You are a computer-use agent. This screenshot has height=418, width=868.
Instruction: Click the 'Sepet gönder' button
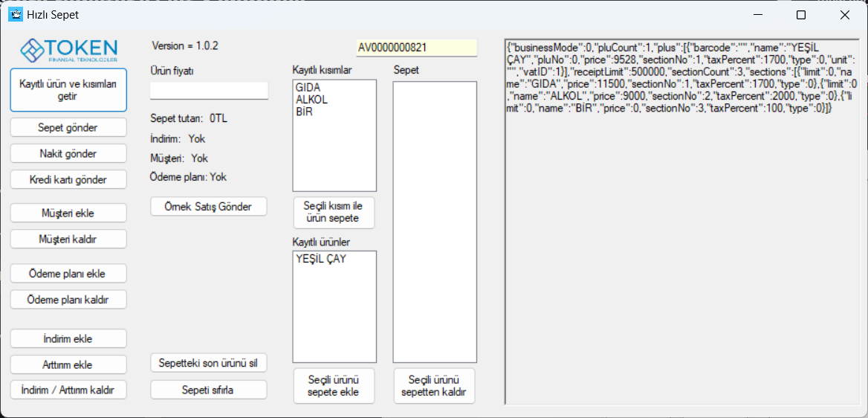click(68, 128)
